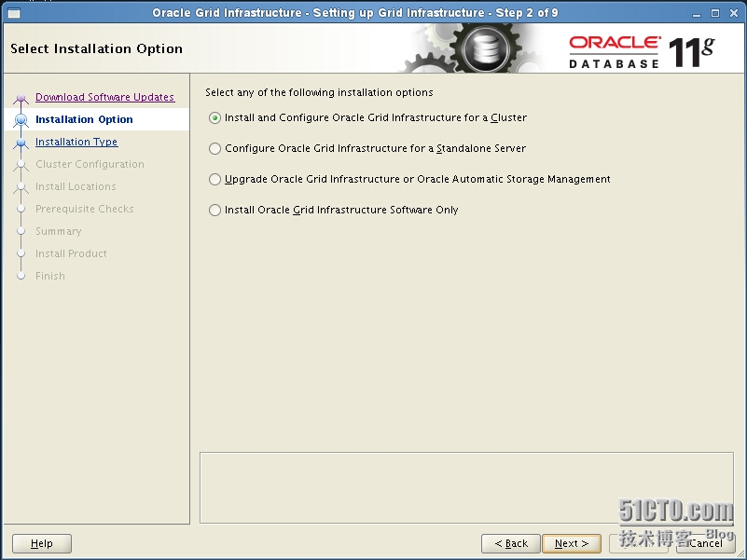Open the window menu icon in title bar

tap(14, 13)
